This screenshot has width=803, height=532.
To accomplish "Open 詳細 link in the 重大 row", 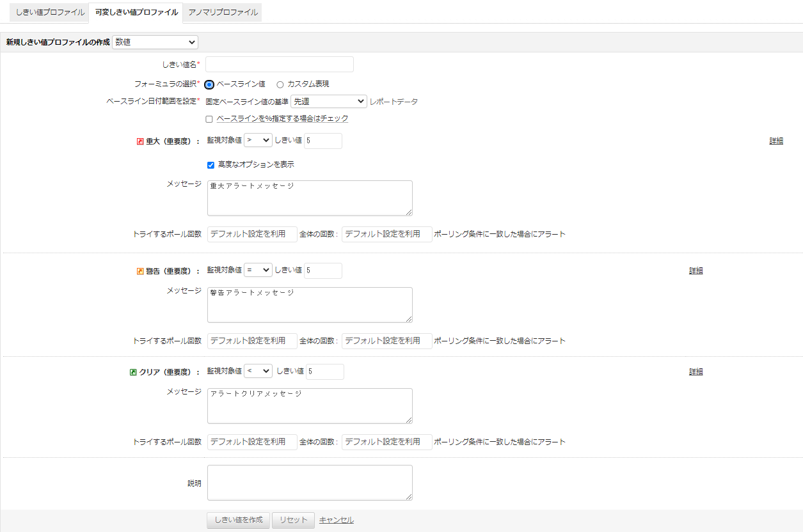I will 776,141.
